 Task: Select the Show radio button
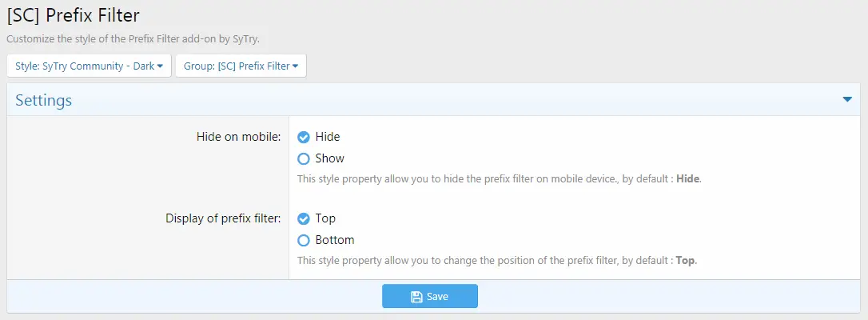304,159
